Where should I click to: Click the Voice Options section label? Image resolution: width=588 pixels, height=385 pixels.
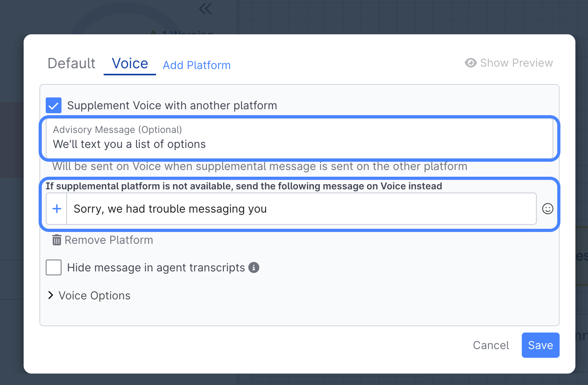(x=95, y=295)
